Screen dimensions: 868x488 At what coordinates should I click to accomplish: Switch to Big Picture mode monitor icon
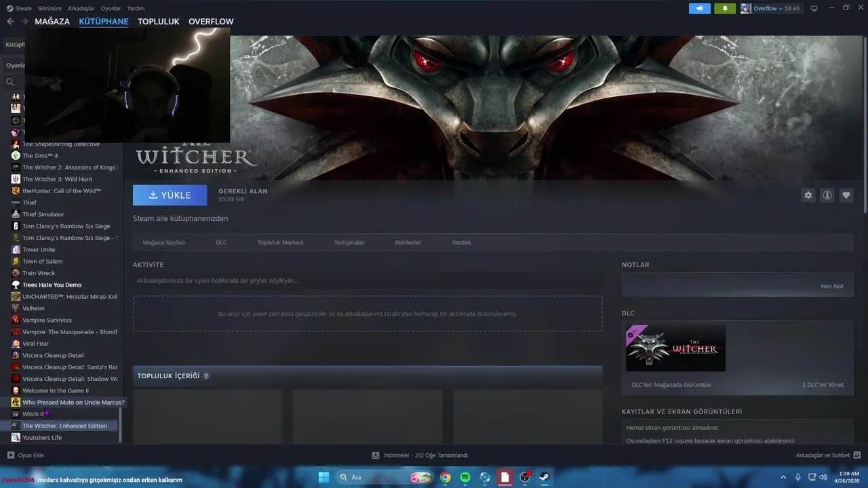coord(814,8)
